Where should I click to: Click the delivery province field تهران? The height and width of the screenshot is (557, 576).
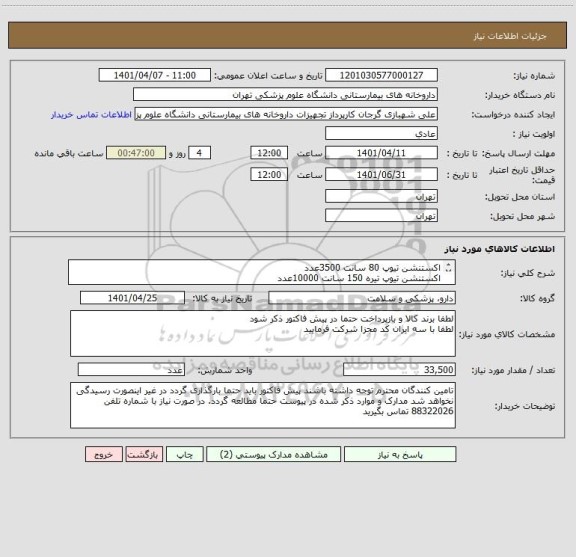(x=381, y=197)
